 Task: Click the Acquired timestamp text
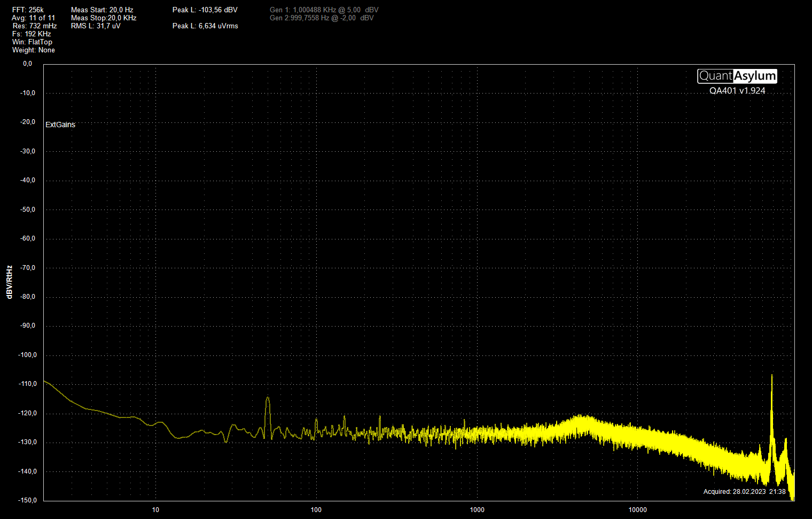pos(744,492)
